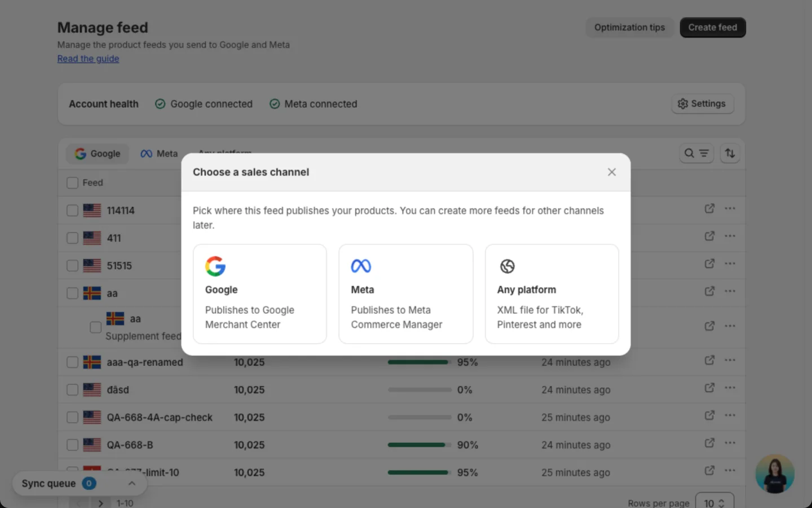Open external link icon for feed 411
Image resolution: width=812 pixels, height=508 pixels.
[709, 236]
